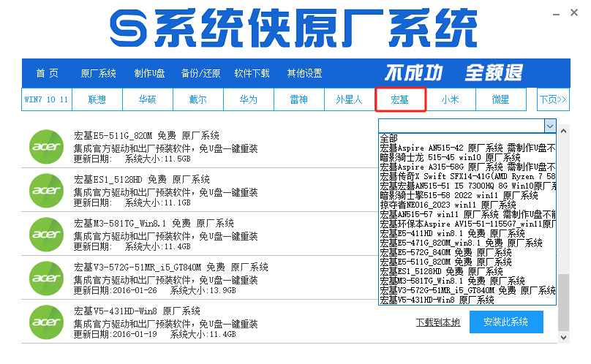This screenshot has height=364, width=591.
Task: Click the Acer logo for 宏基M3-581TG_Win8.1
Action: click(46, 235)
